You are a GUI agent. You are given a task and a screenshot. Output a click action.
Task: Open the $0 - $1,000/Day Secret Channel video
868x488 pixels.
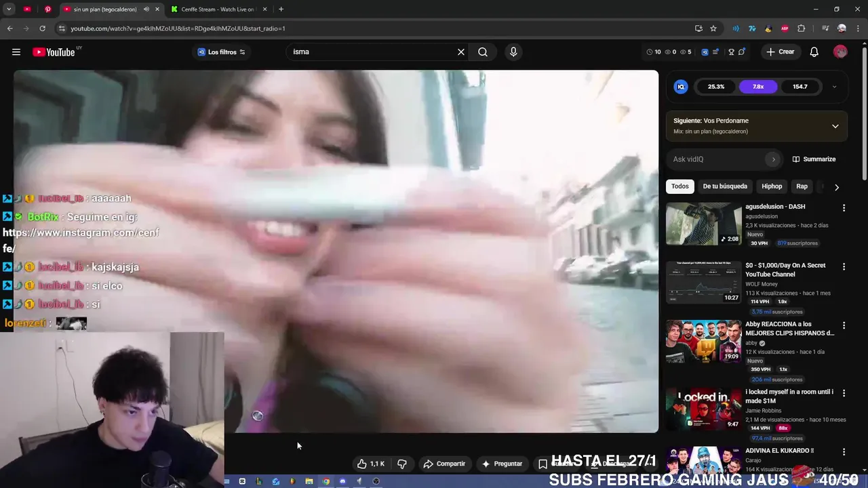click(704, 283)
